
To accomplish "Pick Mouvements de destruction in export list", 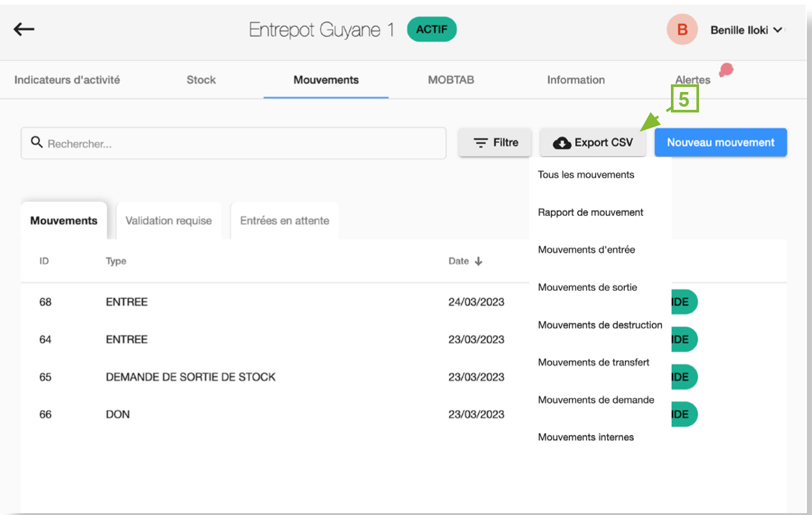I will tap(599, 325).
